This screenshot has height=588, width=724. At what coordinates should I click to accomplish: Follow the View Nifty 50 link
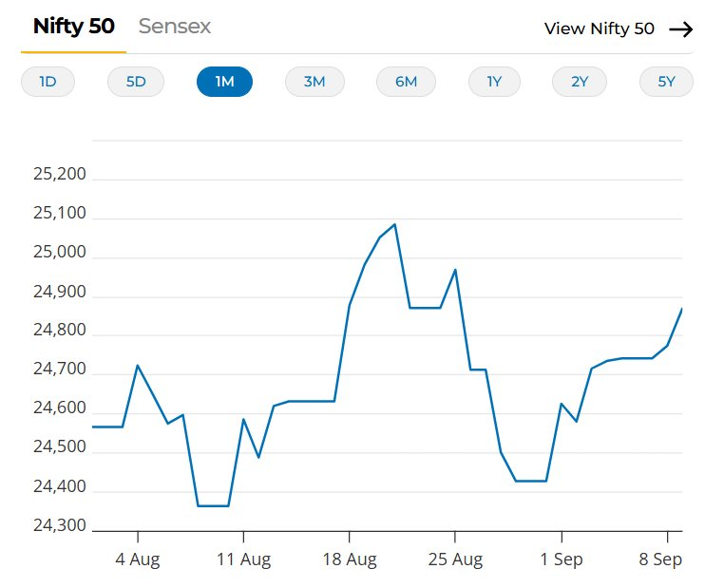[x=599, y=28]
